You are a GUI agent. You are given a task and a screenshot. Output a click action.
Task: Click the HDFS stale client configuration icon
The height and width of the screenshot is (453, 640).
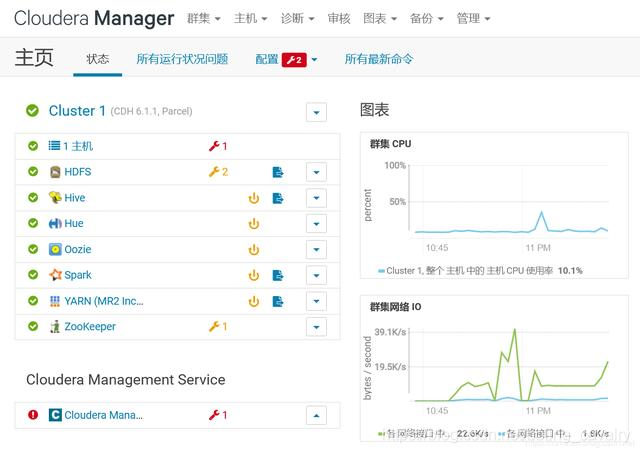[278, 172]
